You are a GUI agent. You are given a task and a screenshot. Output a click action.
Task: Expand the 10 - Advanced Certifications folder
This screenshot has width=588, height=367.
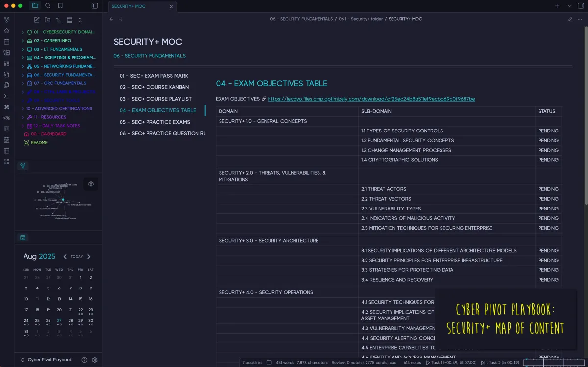(x=23, y=108)
